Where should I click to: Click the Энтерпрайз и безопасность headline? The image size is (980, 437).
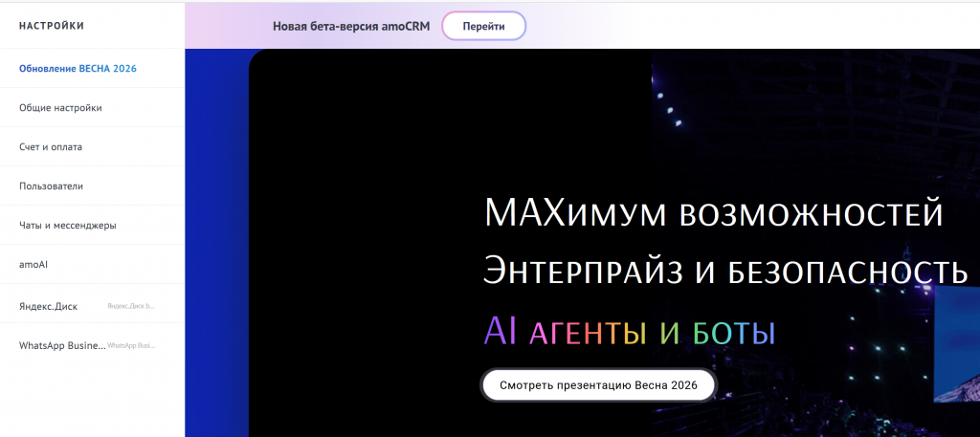(725, 272)
